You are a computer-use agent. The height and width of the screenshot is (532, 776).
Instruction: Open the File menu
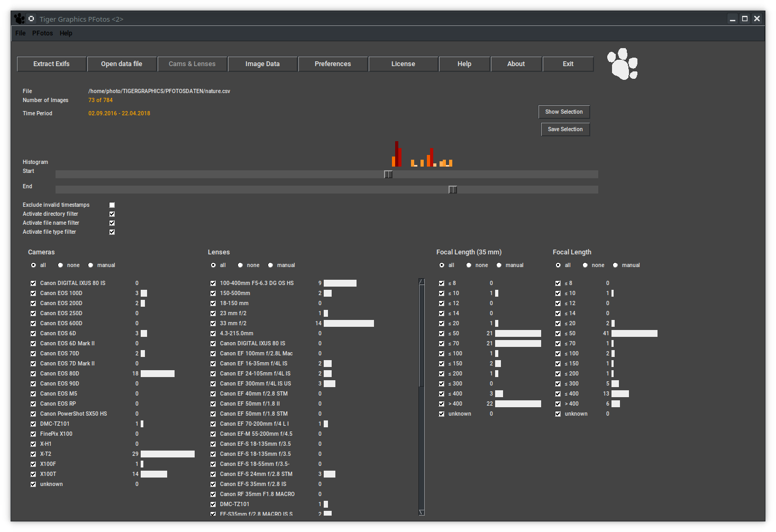click(21, 33)
